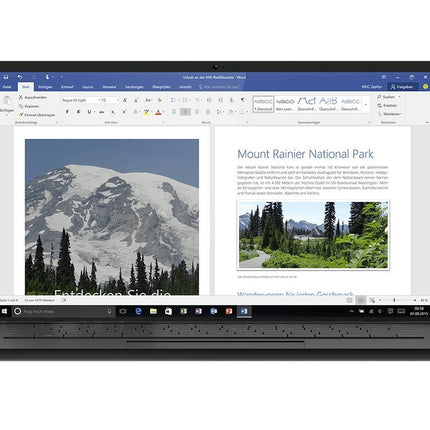
Task: Open File Explorer from the taskbar
Action: (153, 311)
